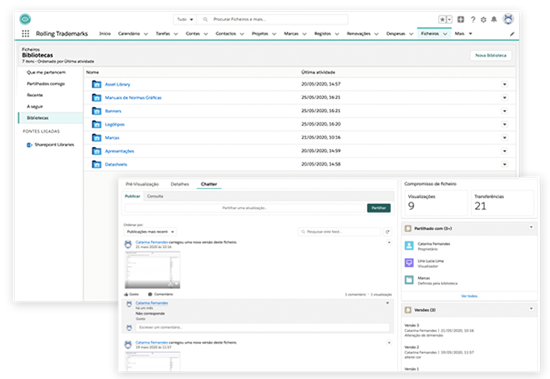
Task: Click the Ver todos link
Action: (469, 296)
